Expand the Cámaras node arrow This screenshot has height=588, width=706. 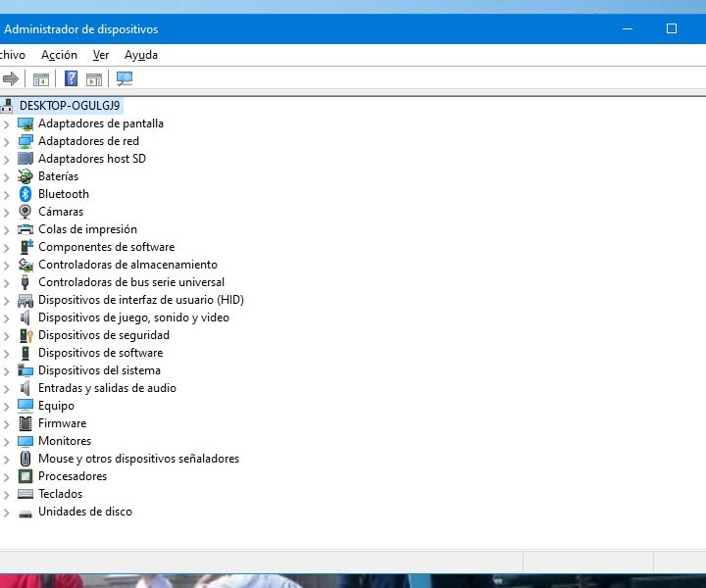pyautogui.click(x=6, y=213)
